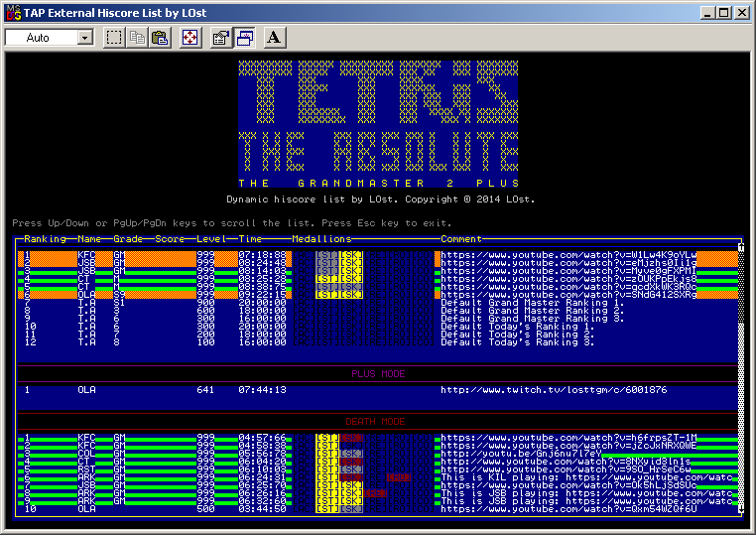756x535 pixels.
Task: Minimize the TAP Hiscore List window
Action: pyautogui.click(x=707, y=13)
